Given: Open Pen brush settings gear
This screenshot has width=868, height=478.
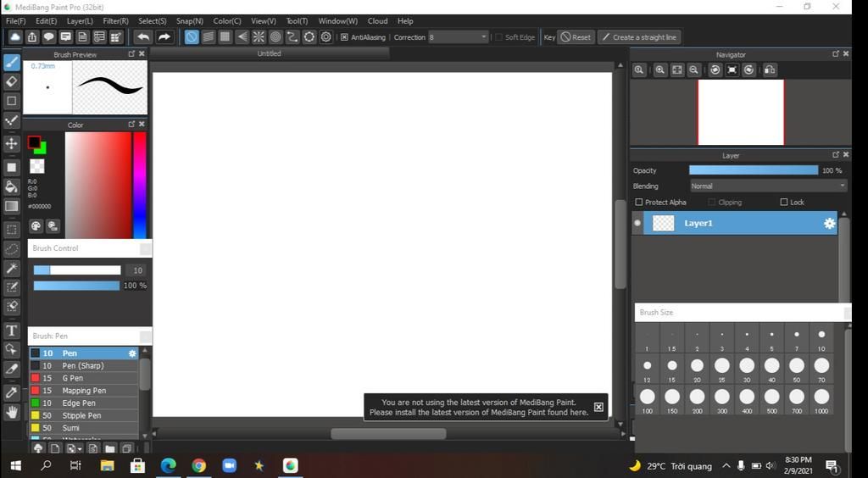Looking at the screenshot, I should (x=132, y=353).
